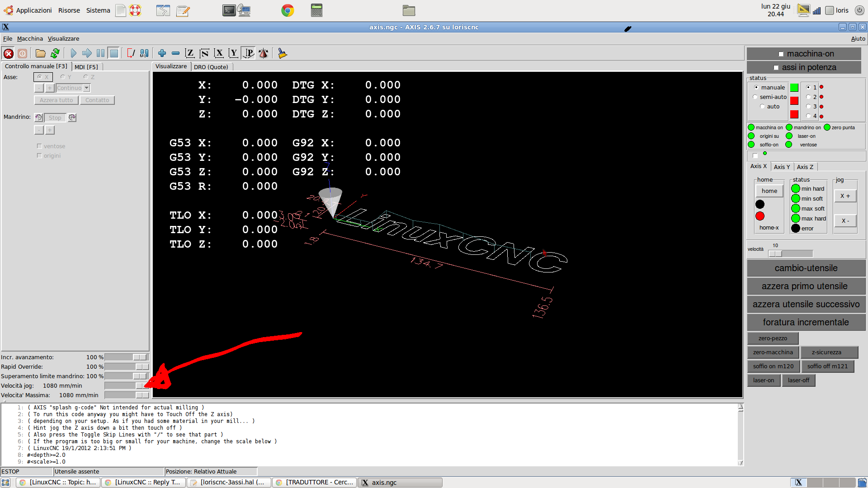Jog with the X + button
This screenshot has width=868, height=488.
[845, 196]
